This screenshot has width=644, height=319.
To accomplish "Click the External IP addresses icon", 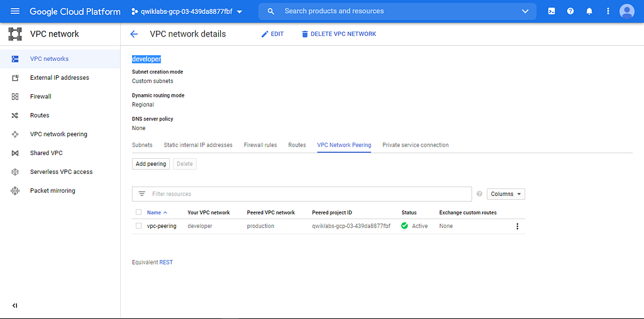I will click(15, 78).
